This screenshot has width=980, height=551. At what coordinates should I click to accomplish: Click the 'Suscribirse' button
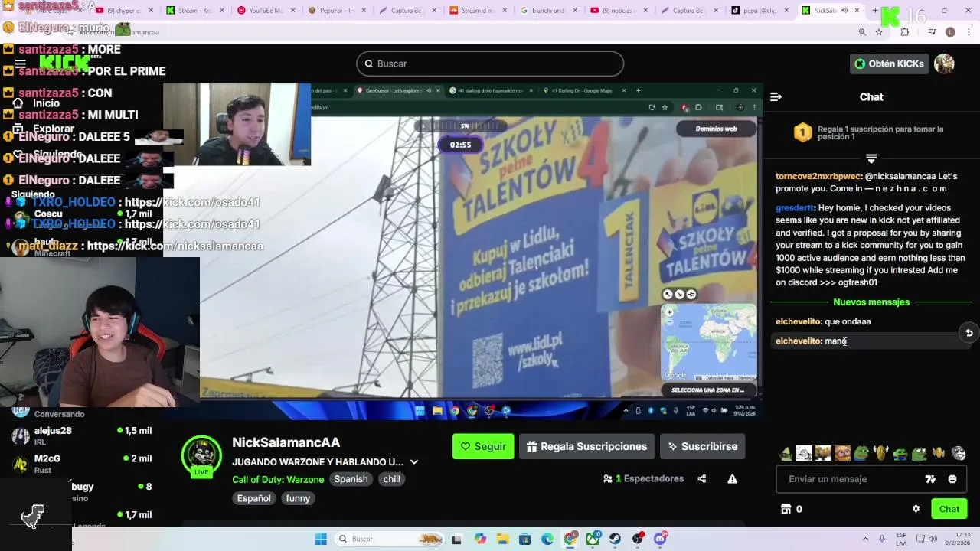pos(702,446)
